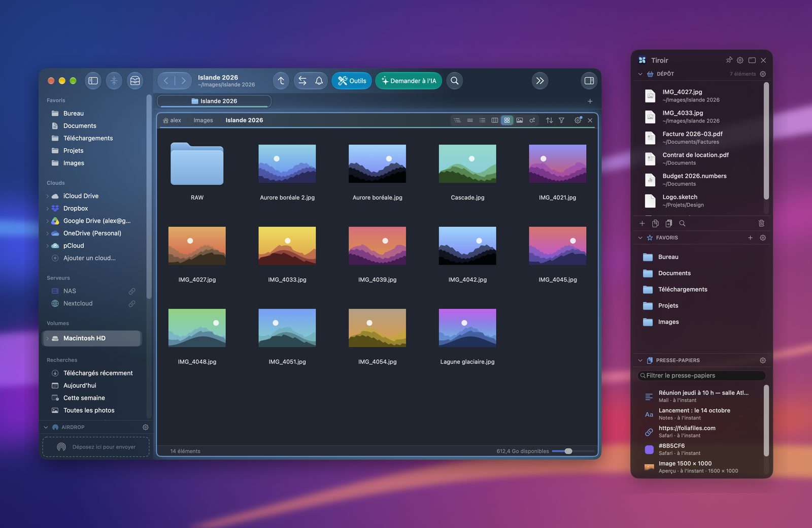Open the filter funnel icon
Viewport: 812px width, 528px height.
click(x=562, y=120)
